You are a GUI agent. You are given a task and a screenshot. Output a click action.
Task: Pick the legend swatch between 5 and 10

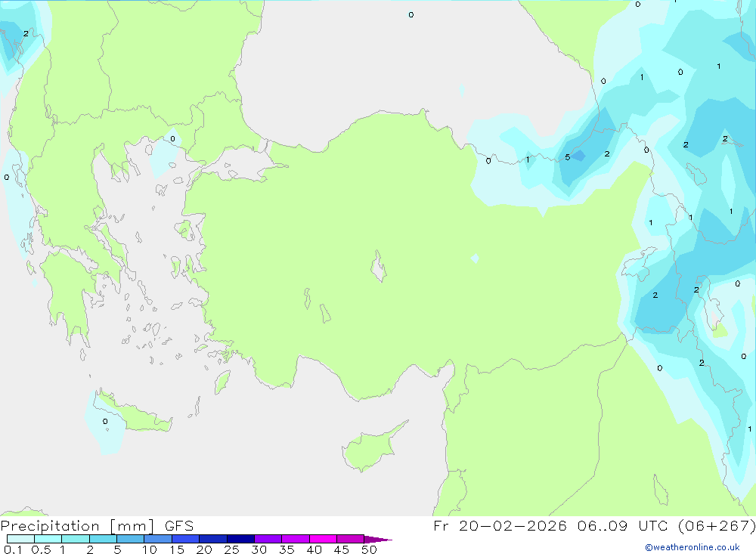[x=130, y=539]
